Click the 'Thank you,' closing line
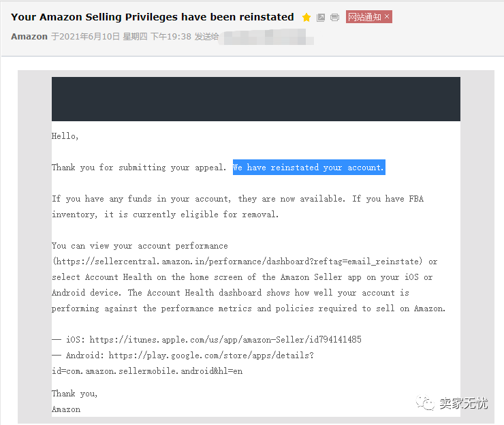Screen dimensions: 504x425 tap(74, 394)
